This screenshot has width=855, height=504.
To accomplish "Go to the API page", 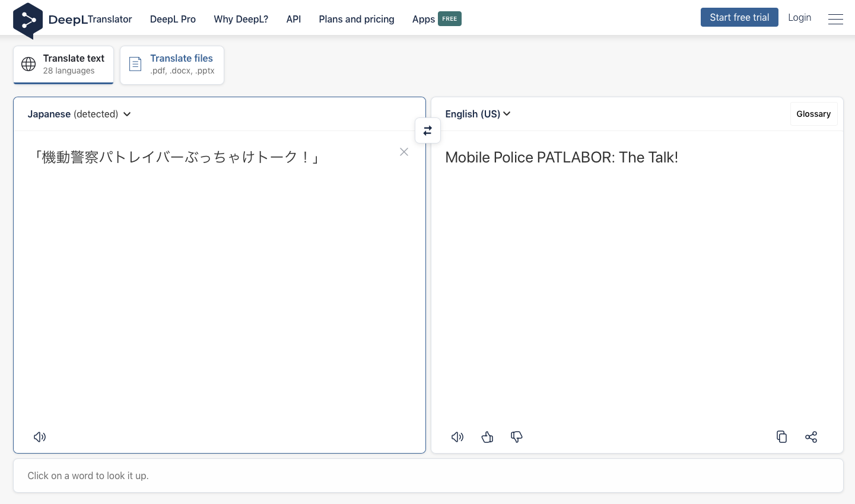I will coord(294,19).
